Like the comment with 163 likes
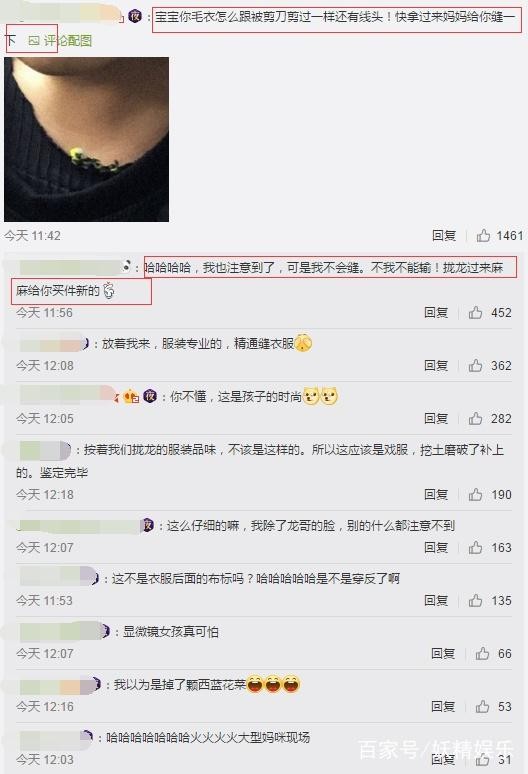The width and height of the screenshot is (528, 774). (475, 547)
